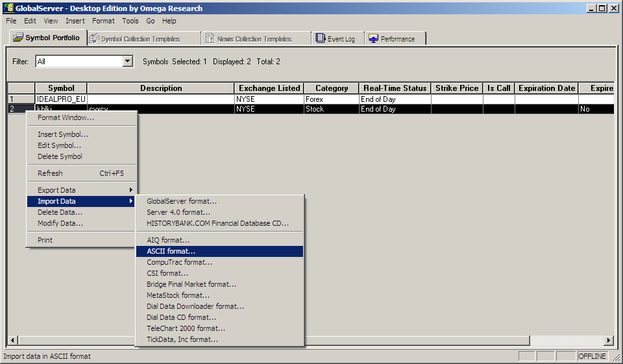This screenshot has height=364, width=623.
Task: Click the Category column header
Action: click(x=332, y=88)
